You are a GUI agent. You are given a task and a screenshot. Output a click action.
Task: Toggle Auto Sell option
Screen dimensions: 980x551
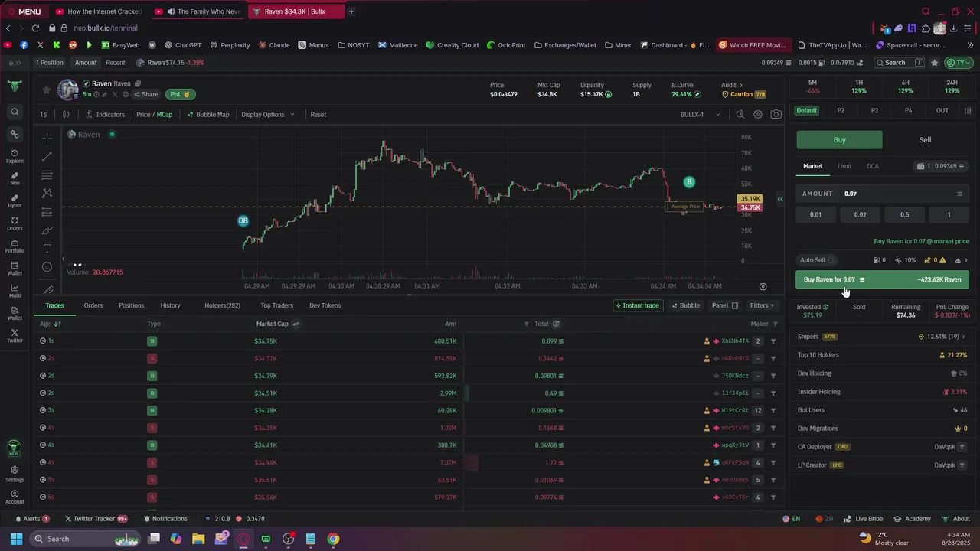click(x=817, y=260)
